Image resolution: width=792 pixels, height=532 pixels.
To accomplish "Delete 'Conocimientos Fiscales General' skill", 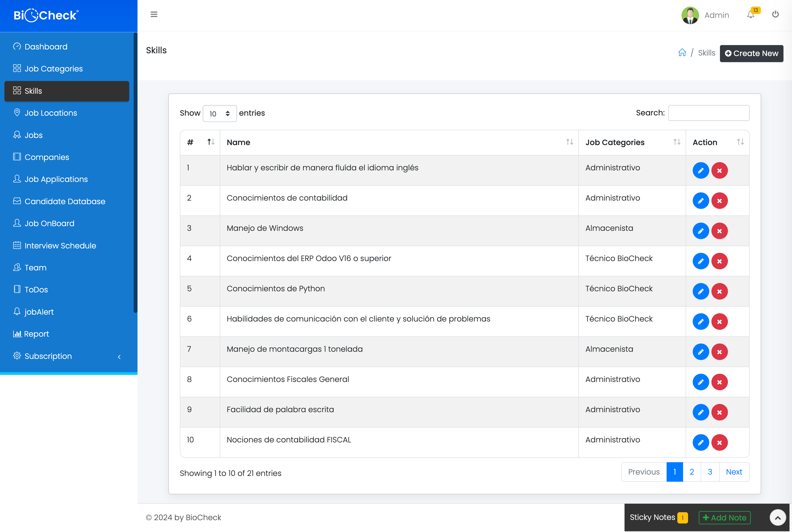I will coord(719,382).
